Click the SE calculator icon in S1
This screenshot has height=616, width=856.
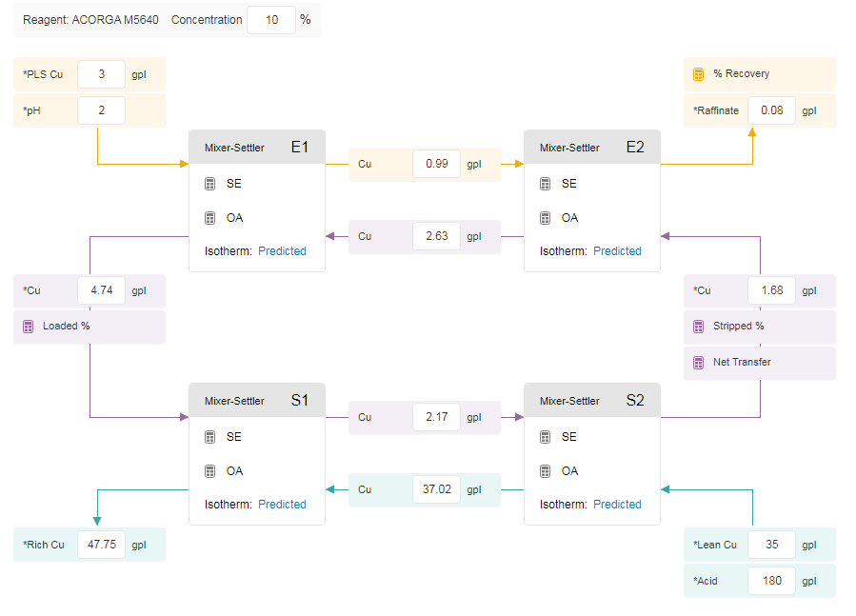point(210,437)
